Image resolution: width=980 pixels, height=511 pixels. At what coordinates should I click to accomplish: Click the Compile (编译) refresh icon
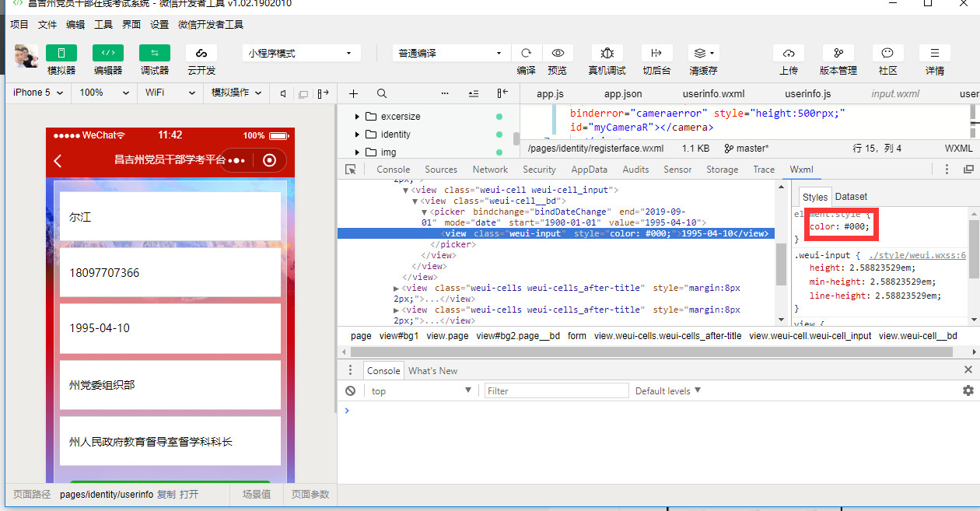pos(527,53)
